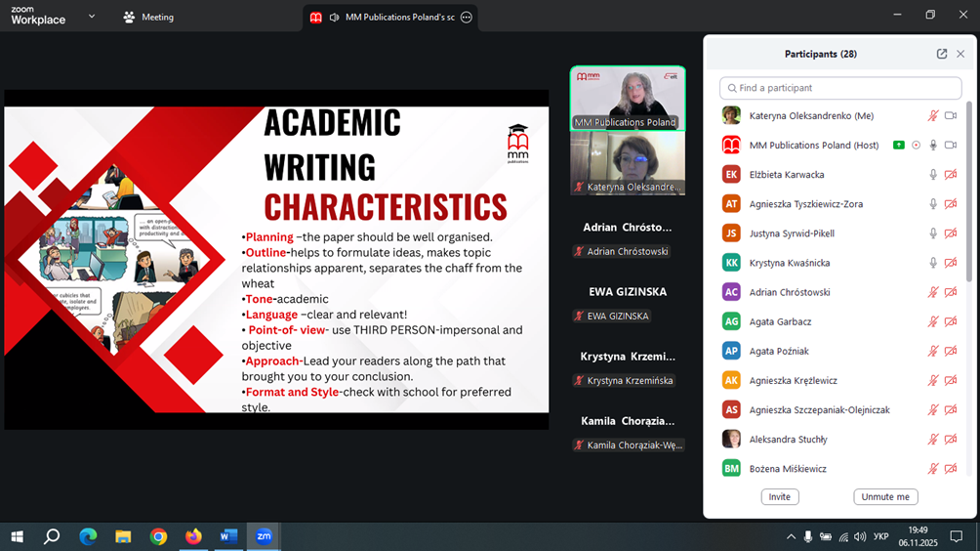Screen dimensions: 980x551
Task: Open the Zoom app from the Windows taskbar
Action: point(264,536)
